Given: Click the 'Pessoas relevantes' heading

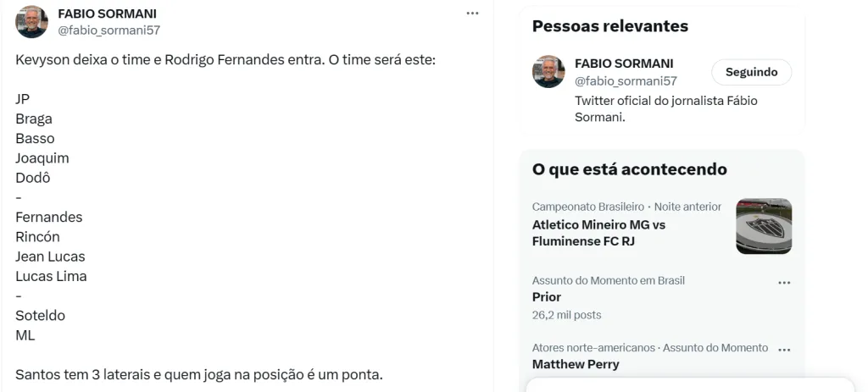Looking at the screenshot, I should 609,26.
